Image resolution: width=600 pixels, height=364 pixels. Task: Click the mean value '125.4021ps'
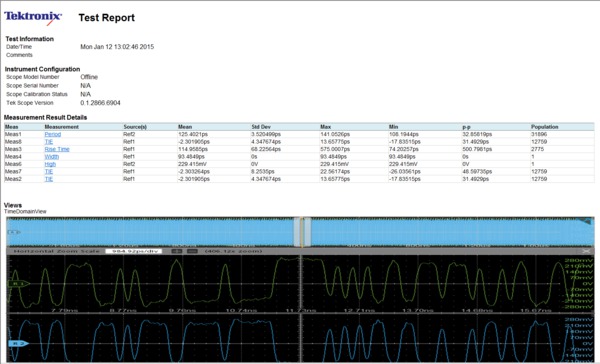(x=193, y=134)
